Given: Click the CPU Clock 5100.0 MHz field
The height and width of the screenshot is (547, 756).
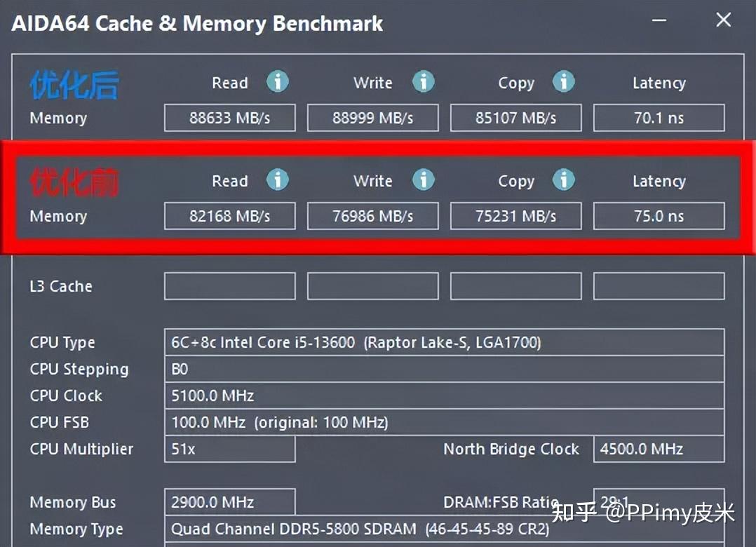Looking at the screenshot, I should coord(444,396).
